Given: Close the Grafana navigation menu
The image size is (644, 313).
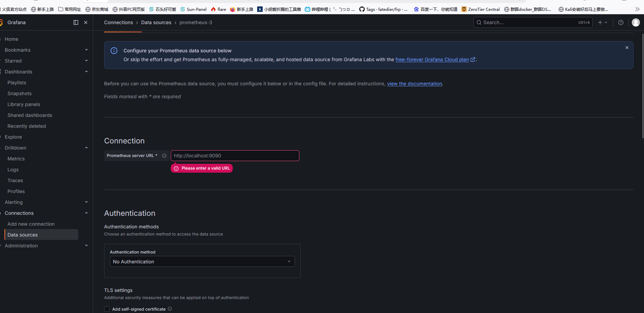Looking at the screenshot, I should (x=86, y=22).
